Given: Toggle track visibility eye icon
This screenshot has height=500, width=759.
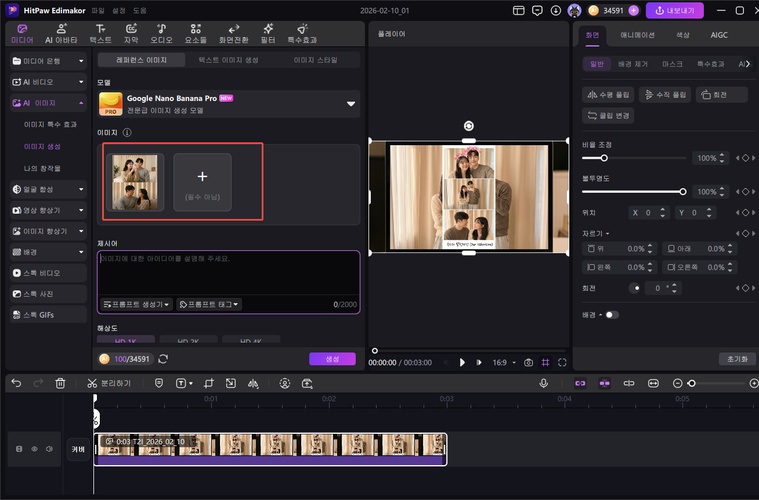Looking at the screenshot, I should [34, 449].
